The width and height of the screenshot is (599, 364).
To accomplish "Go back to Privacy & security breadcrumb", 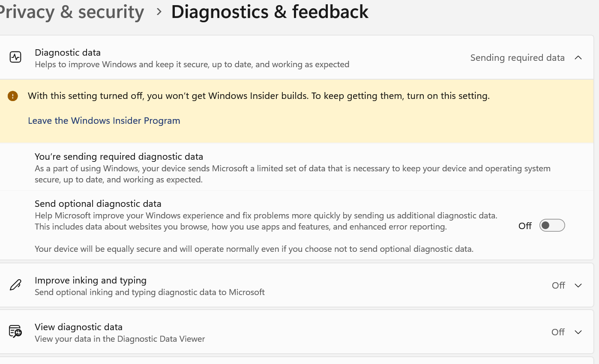I will click(72, 12).
